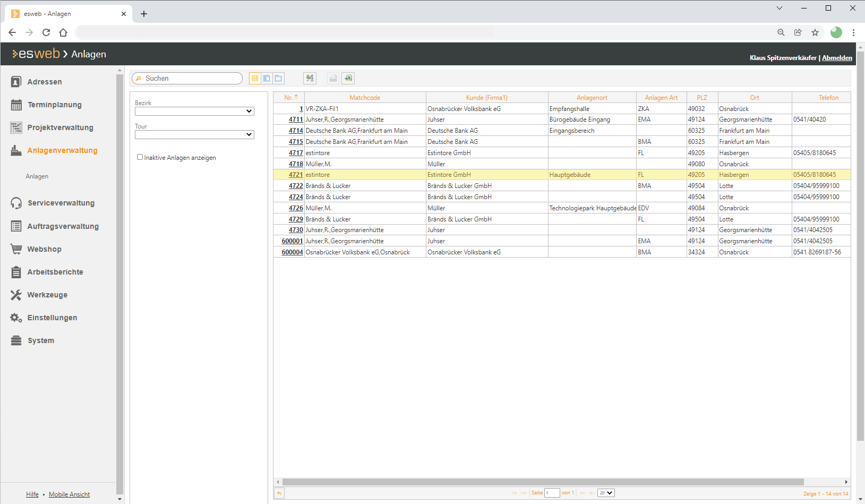Open System in the sidebar

[41, 340]
